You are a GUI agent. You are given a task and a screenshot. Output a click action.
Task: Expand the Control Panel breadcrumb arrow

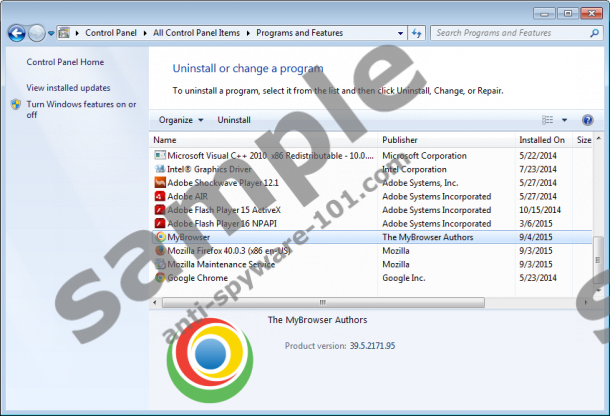click(x=146, y=33)
